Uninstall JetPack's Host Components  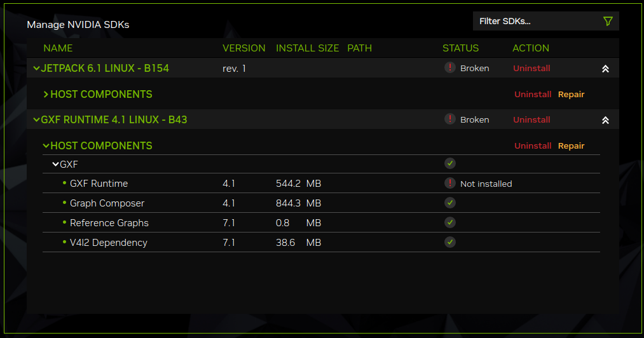[x=533, y=95]
